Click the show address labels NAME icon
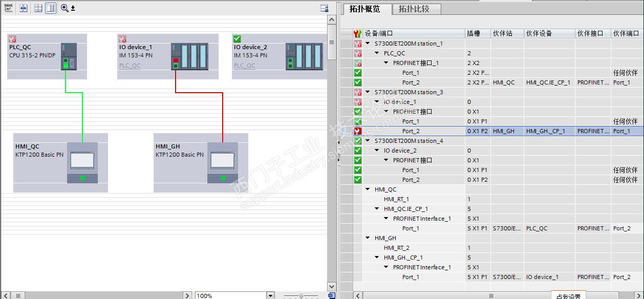 coord(8,8)
